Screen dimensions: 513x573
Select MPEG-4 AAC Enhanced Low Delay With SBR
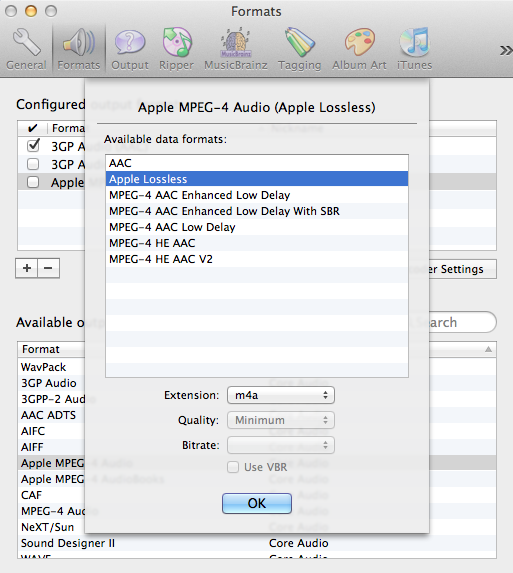(x=257, y=211)
